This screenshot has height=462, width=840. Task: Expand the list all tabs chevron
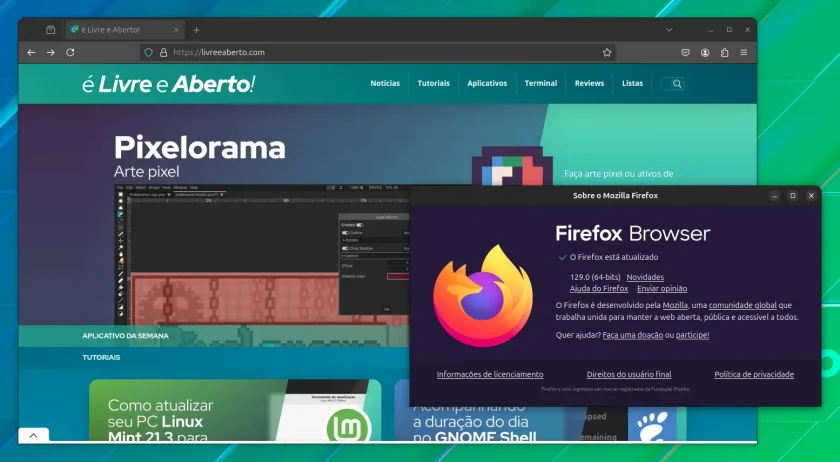[x=669, y=30]
